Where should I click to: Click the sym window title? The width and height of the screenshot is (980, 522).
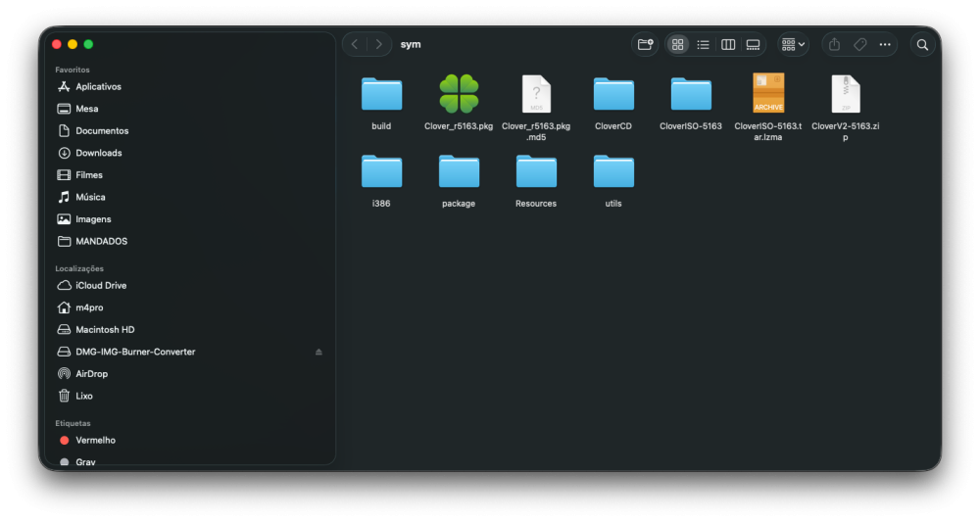pyautogui.click(x=411, y=44)
